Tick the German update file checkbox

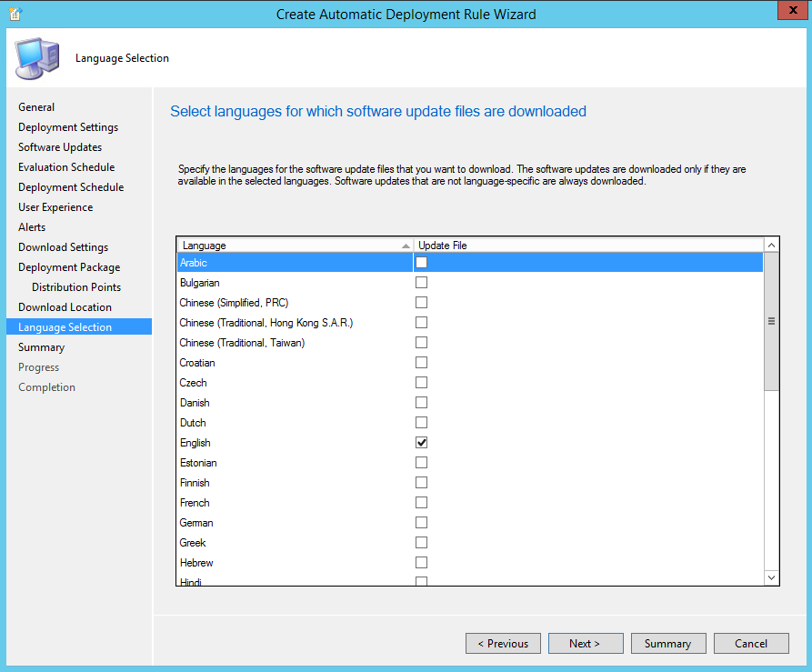tap(421, 523)
